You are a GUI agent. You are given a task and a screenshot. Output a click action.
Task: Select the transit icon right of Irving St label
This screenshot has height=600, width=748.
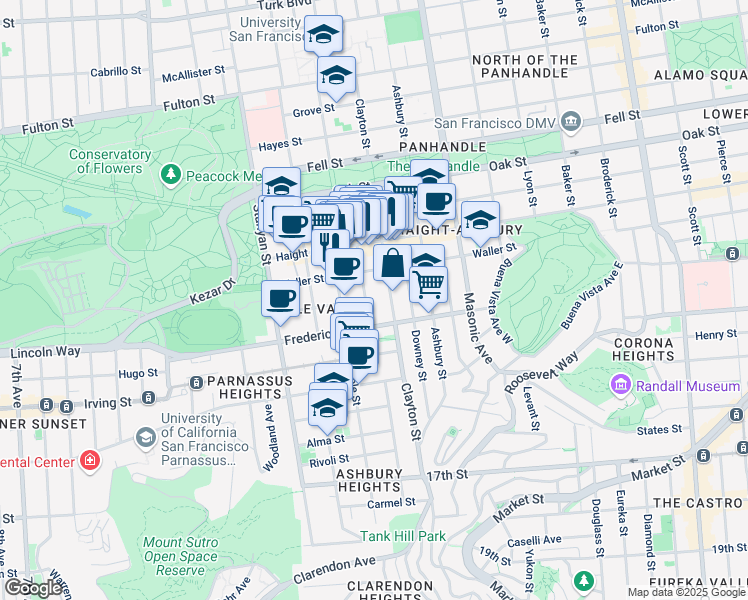(x=148, y=397)
